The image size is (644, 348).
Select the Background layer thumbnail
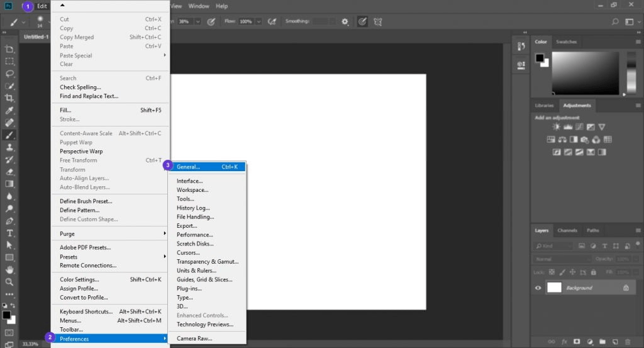pos(554,288)
